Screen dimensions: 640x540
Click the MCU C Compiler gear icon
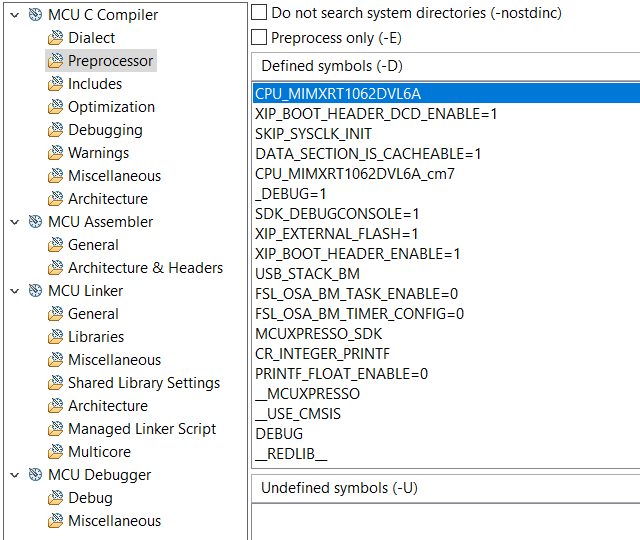[35, 15]
